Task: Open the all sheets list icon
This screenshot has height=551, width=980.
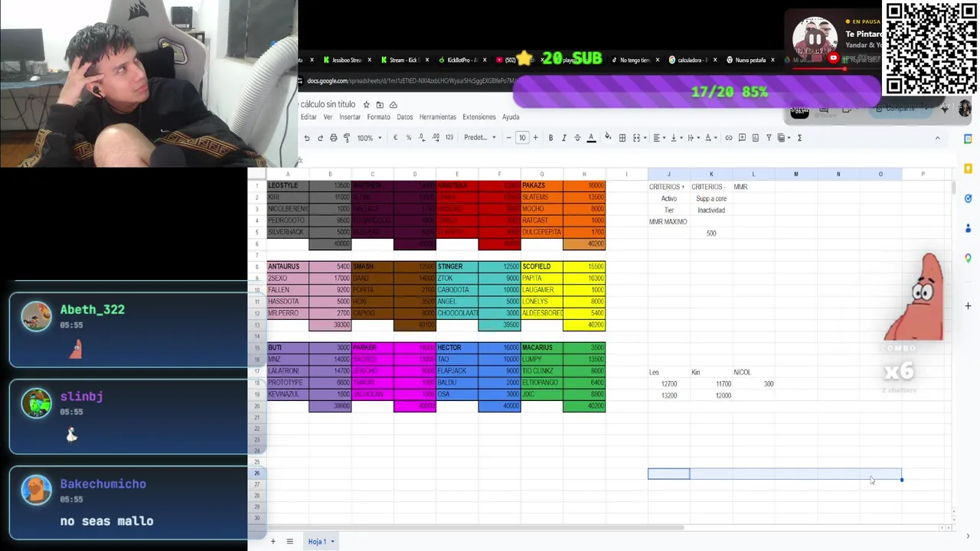Action: click(x=289, y=541)
